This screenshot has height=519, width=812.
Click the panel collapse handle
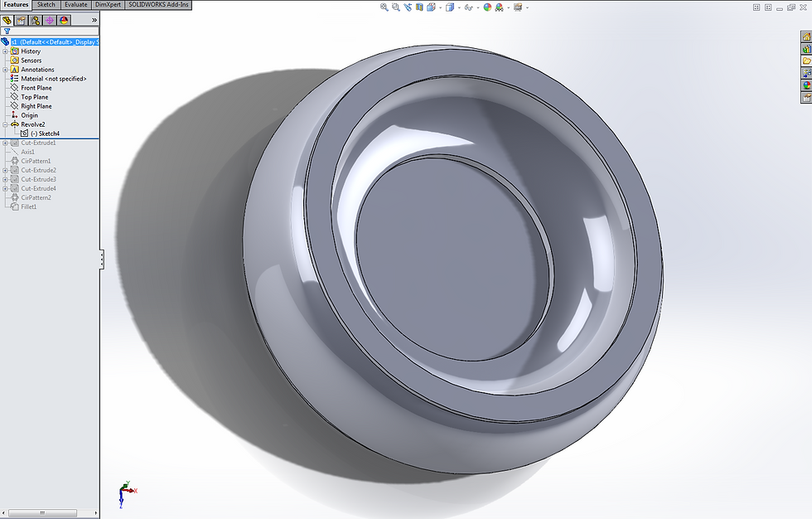(101, 259)
